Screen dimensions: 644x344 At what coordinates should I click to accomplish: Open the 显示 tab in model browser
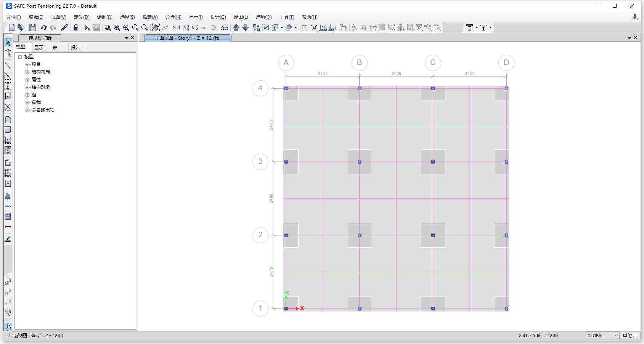(39, 47)
